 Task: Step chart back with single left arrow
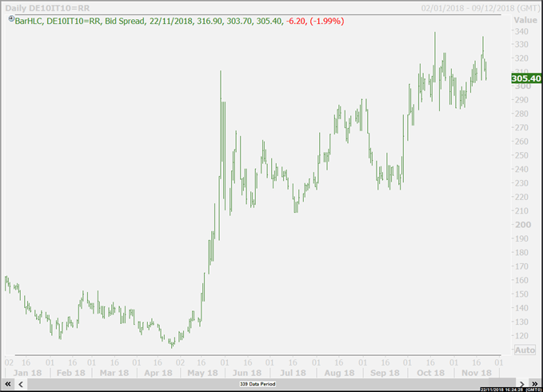coord(21,384)
